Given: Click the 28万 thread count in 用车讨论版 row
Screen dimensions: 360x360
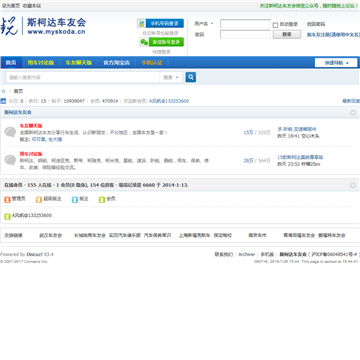Looking at the screenshot, I should coord(248,161).
